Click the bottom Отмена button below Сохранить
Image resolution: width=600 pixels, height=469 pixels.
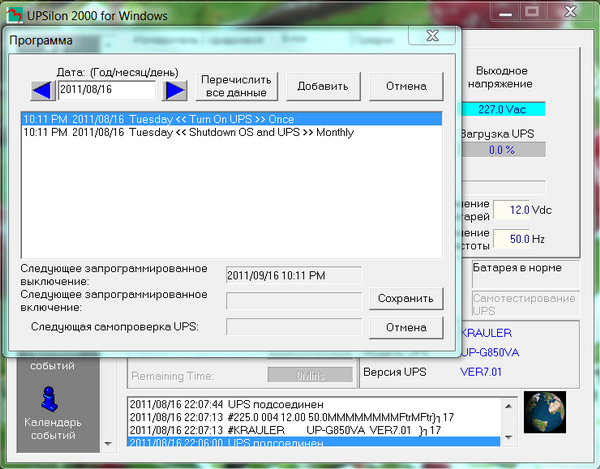406,327
